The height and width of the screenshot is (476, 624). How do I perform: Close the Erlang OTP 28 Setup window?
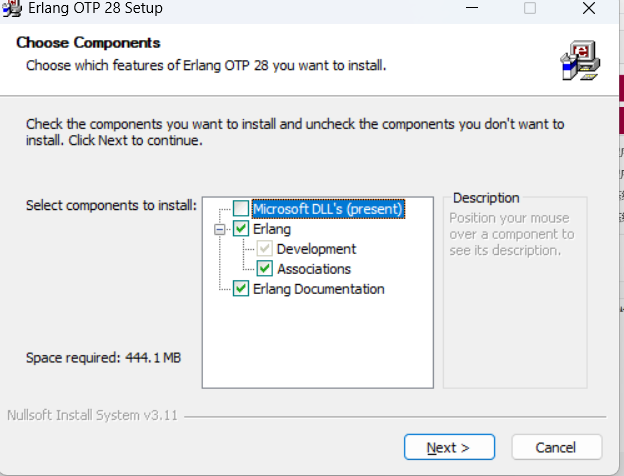point(589,8)
